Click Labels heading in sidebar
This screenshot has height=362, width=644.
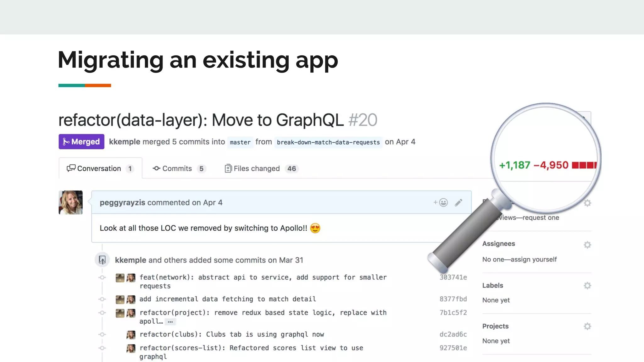point(493,285)
